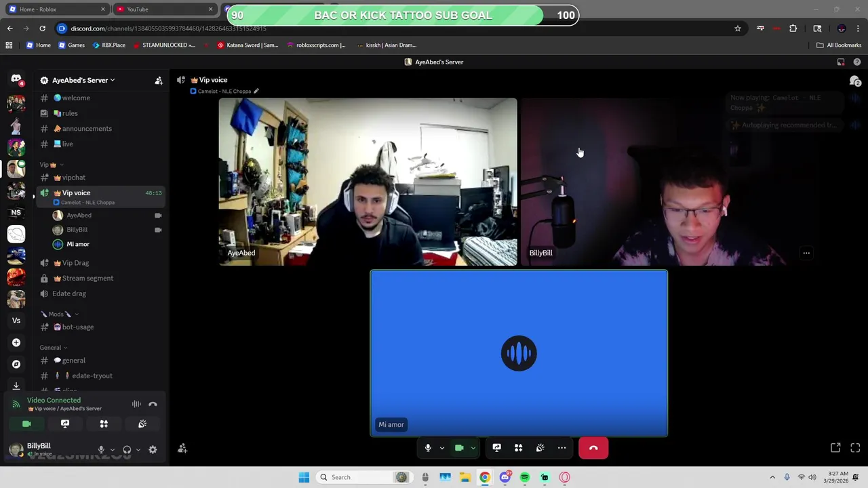Open the vipchat channel
This screenshot has width=868, height=488.
100,178
